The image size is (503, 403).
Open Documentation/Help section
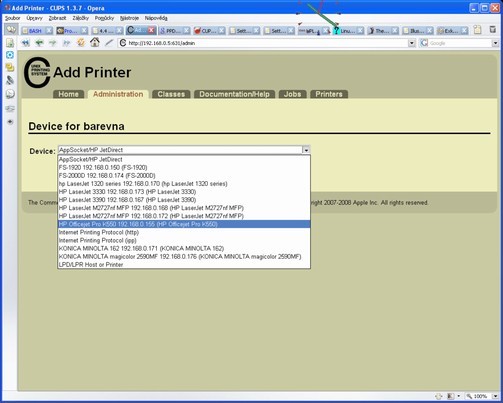234,94
